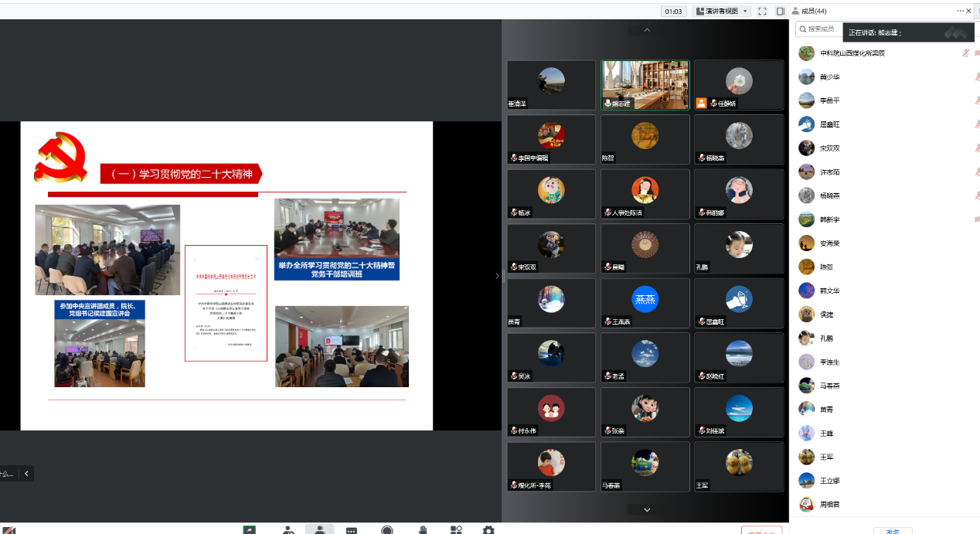The image size is (980, 534).
Task: Toggle microphone for 中科院山西煤化所梁辰 in member list
Action: tap(965, 53)
